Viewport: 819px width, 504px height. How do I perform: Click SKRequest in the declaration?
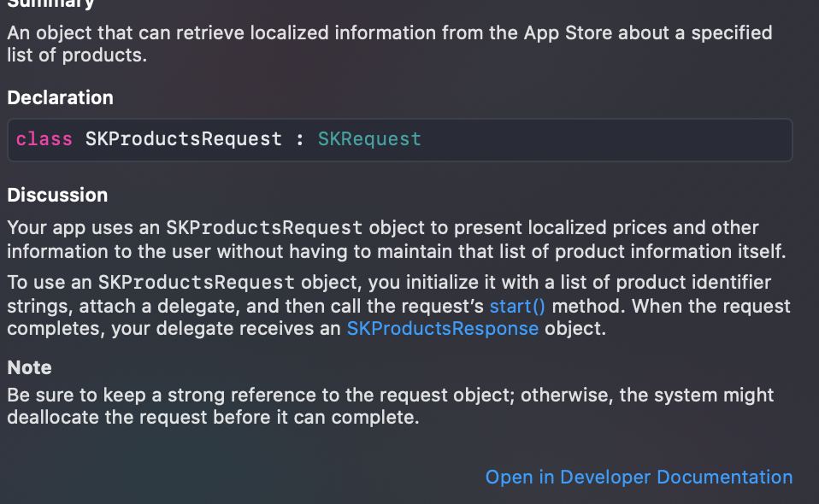(x=369, y=139)
